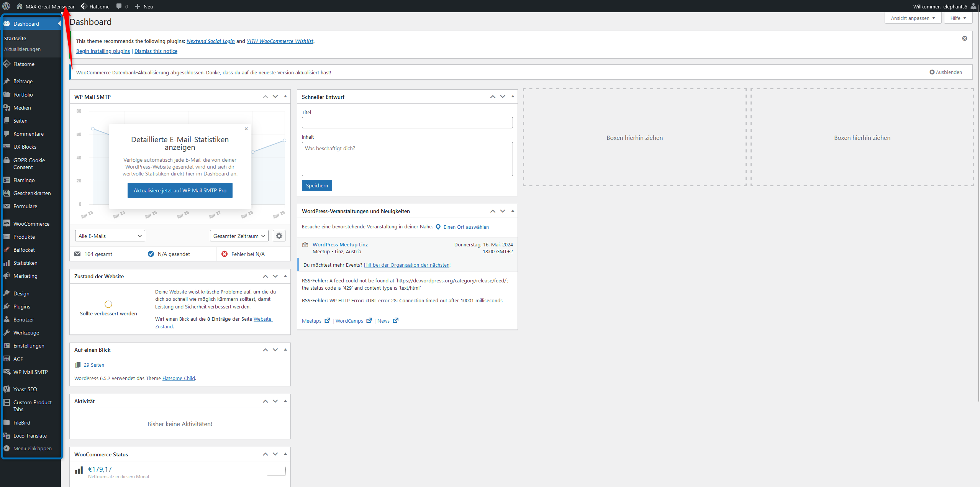This screenshot has height=487, width=980.
Task: Open the Alle E-Mails dropdown
Action: [x=110, y=236]
